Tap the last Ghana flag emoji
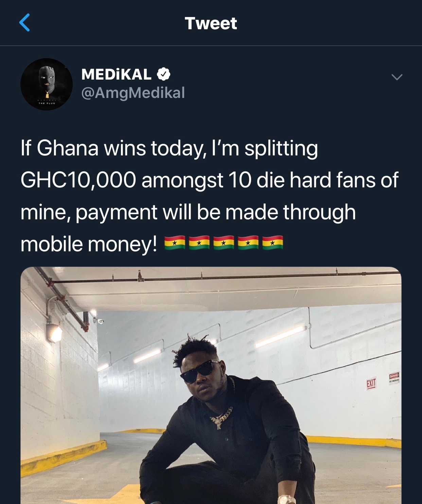 pyautogui.click(x=272, y=243)
